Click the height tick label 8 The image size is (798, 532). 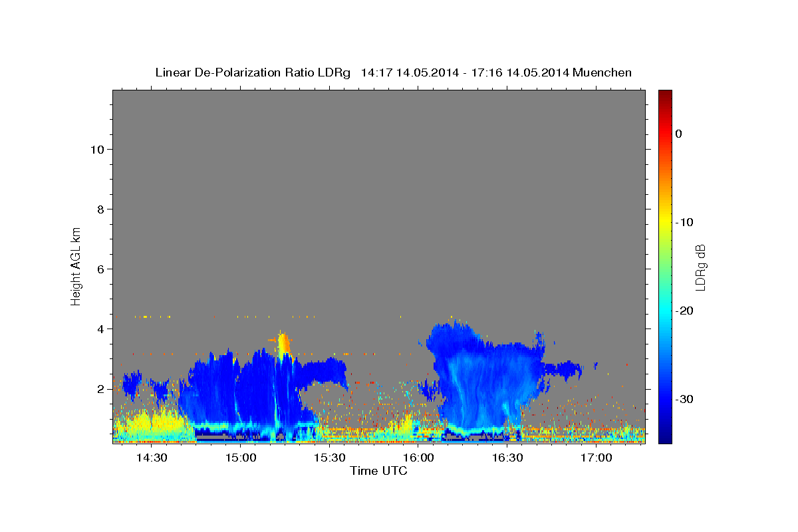pyautogui.click(x=101, y=209)
